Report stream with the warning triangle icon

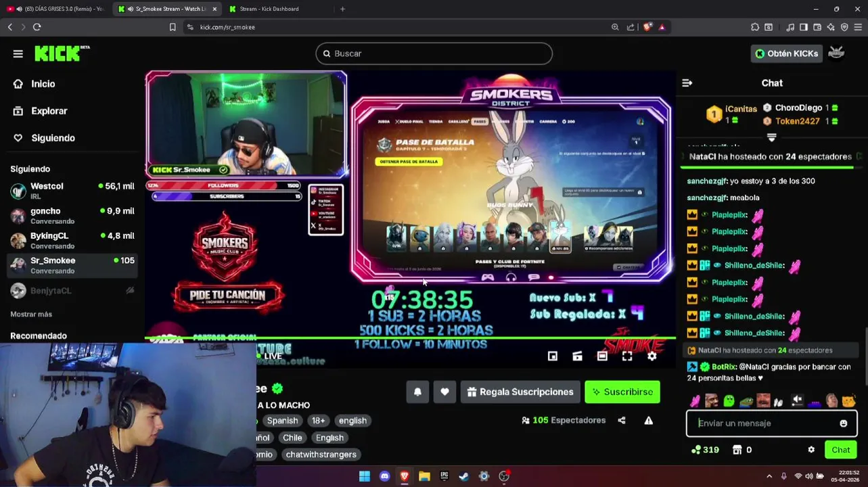click(x=649, y=420)
